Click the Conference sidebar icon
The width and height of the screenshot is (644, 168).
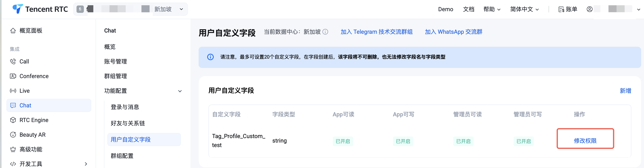pyautogui.click(x=13, y=76)
